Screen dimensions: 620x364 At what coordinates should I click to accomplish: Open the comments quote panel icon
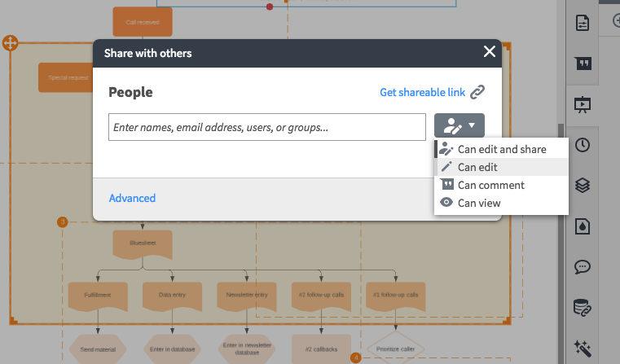tap(583, 64)
